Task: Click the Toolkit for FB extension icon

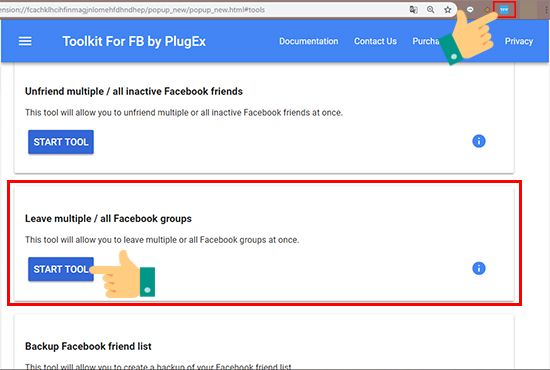Action: coord(504,10)
